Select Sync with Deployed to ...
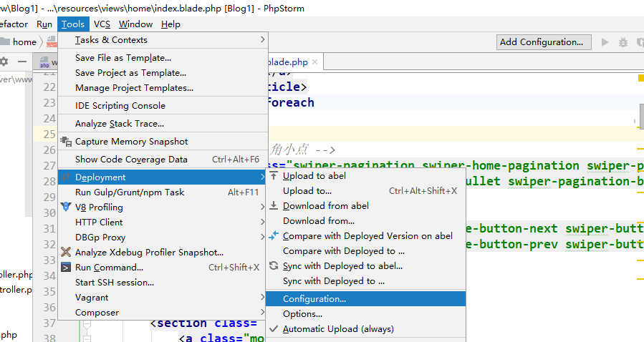 (x=365, y=281)
